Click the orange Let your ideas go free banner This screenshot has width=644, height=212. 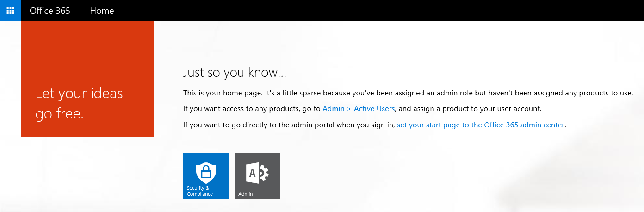click(87, 79)
